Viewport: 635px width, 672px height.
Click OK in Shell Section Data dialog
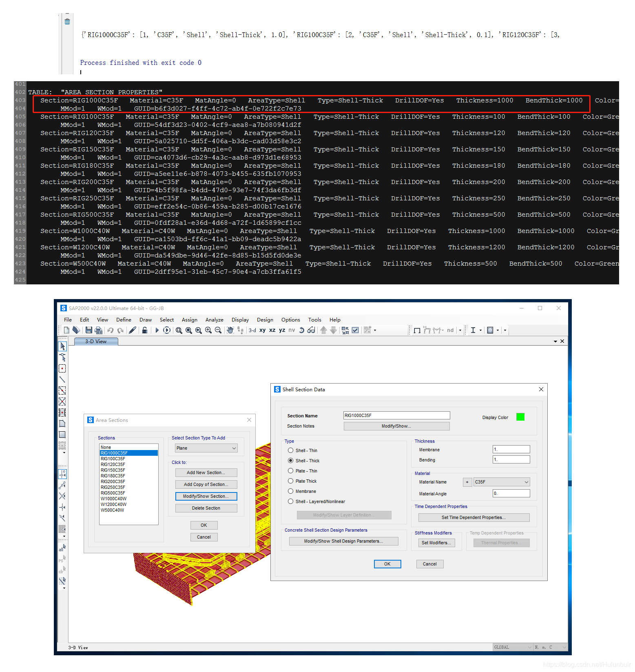click(387, 564)
